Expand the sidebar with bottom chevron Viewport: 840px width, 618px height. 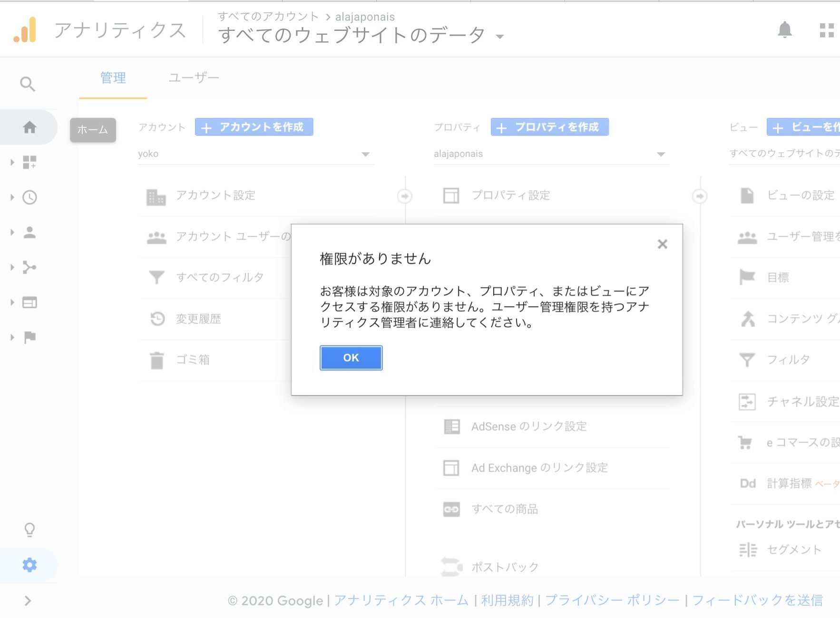pyautogui.click(x=28, y=601)
